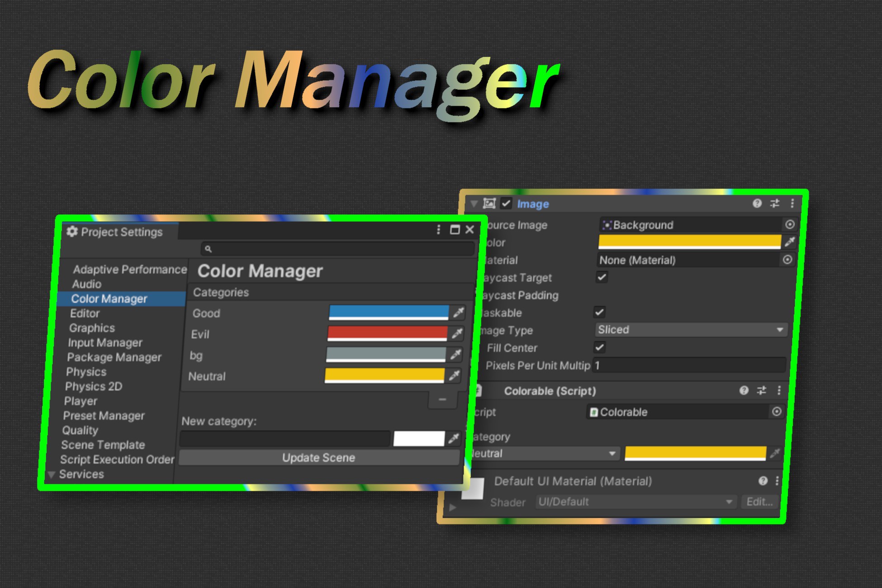
Task: Open the Evil red color swatch
Action: point(387,334)
